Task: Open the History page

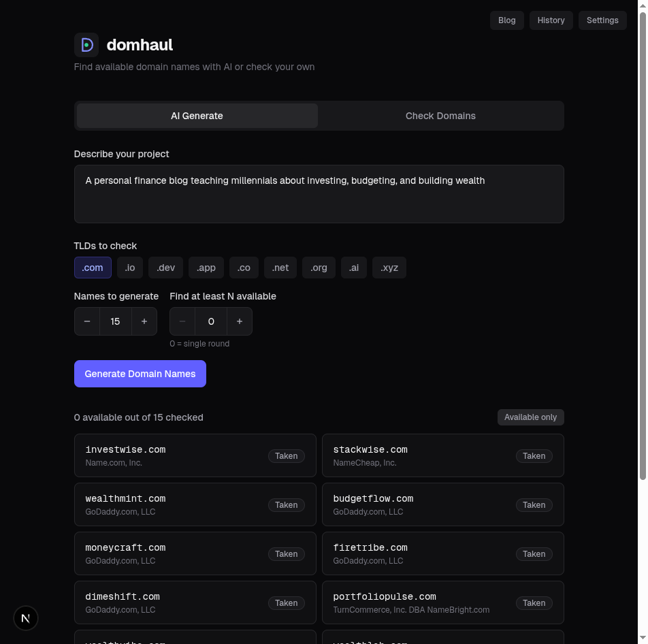Action: 551,20
